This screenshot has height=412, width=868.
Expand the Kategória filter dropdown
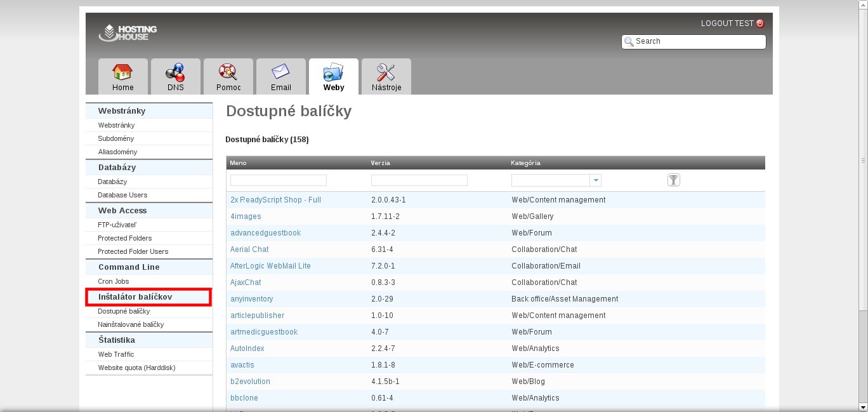[x=595, y=180]
